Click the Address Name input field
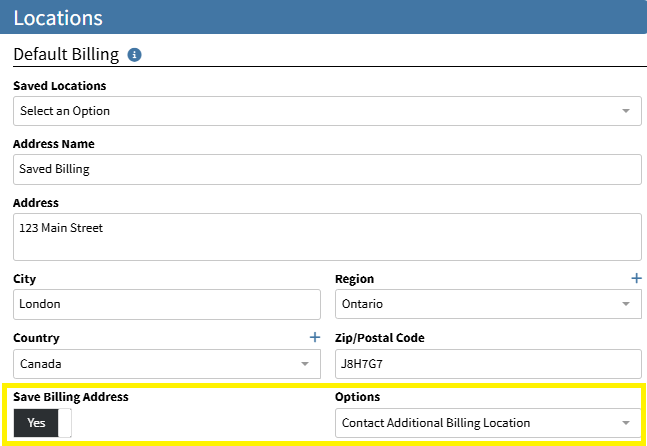647x446 pixels. (x=327, y=169)
